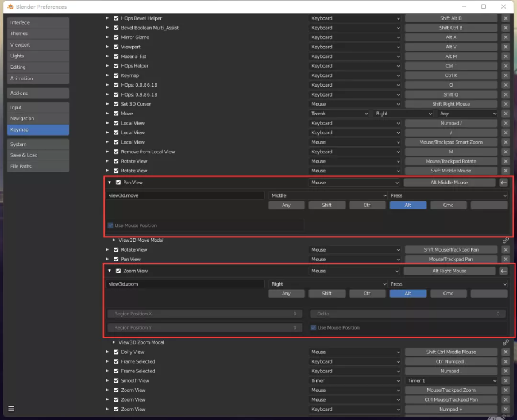Switch to the Add-ons preferences tab

point(38,93)
